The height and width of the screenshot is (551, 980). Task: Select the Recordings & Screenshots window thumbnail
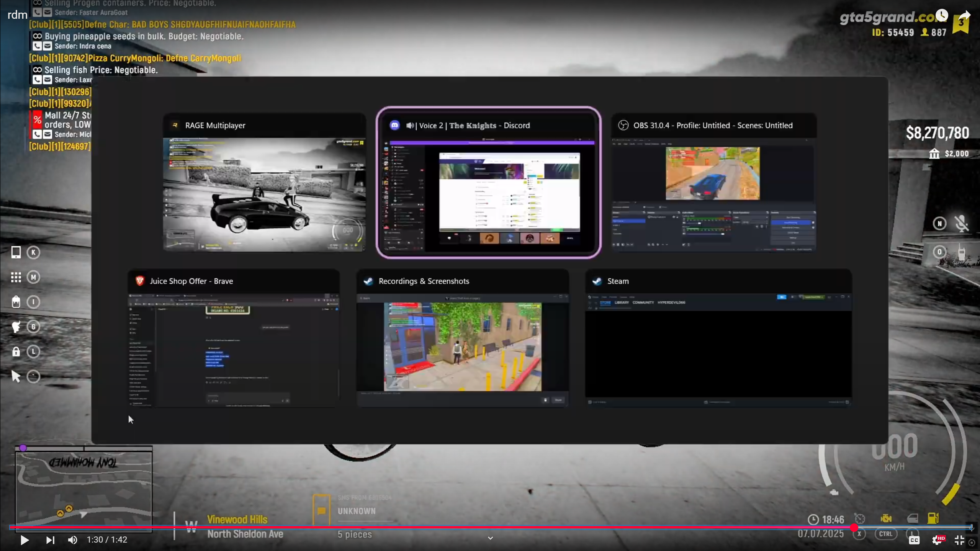pos(463,338)
